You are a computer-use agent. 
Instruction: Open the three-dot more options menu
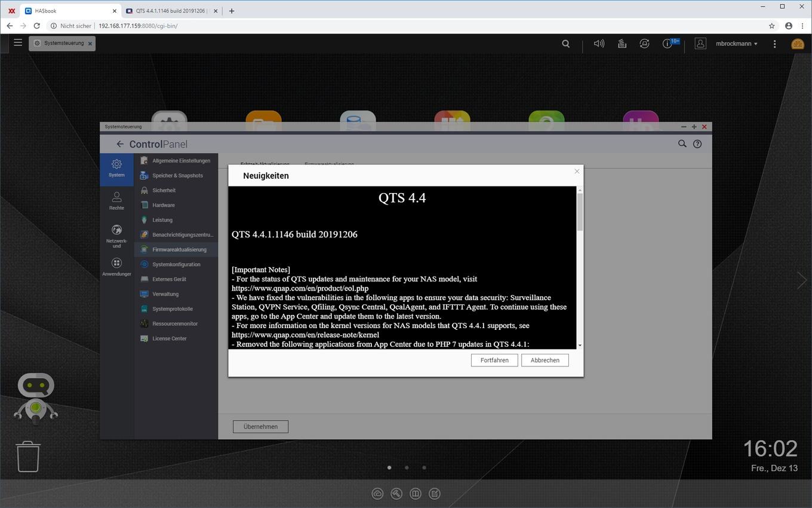[x=774, y=44]
